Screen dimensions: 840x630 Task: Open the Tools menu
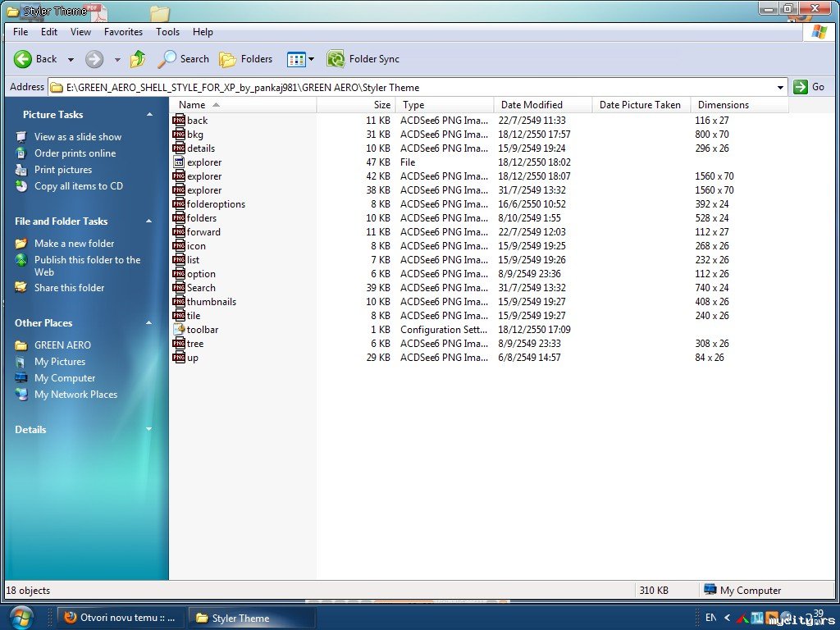(167, 32)
